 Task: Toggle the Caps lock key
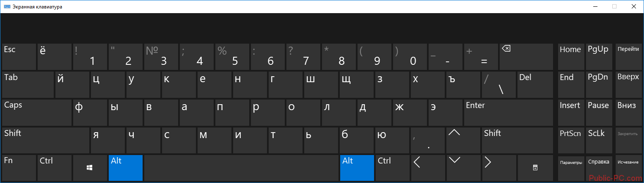coord(37,112)
